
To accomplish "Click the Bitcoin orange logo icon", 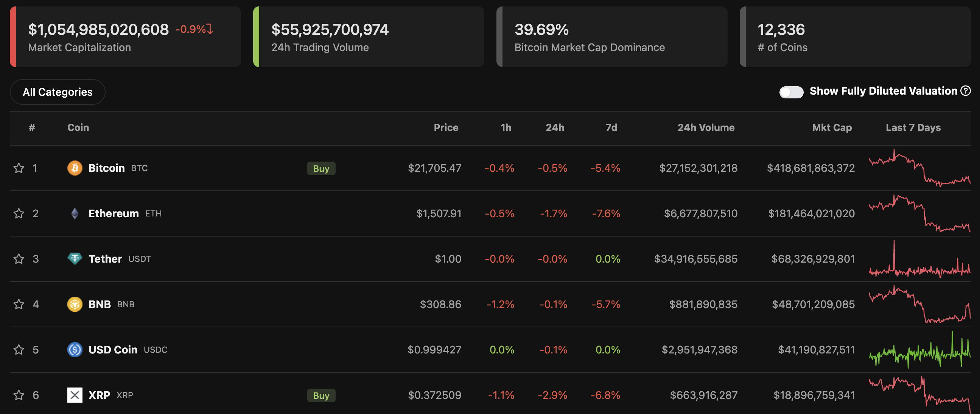I will [75, 168].
